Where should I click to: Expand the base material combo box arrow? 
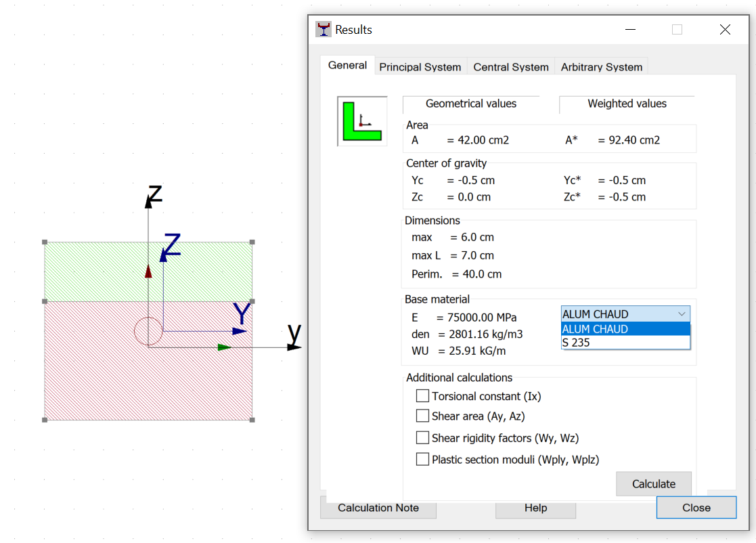682,314
